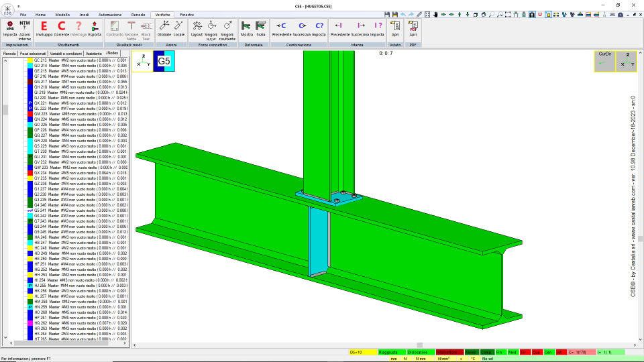Viewport: 644px width, 362px height.
Task: Click the DS=10 status bar cell
Action: coord(363,352)
